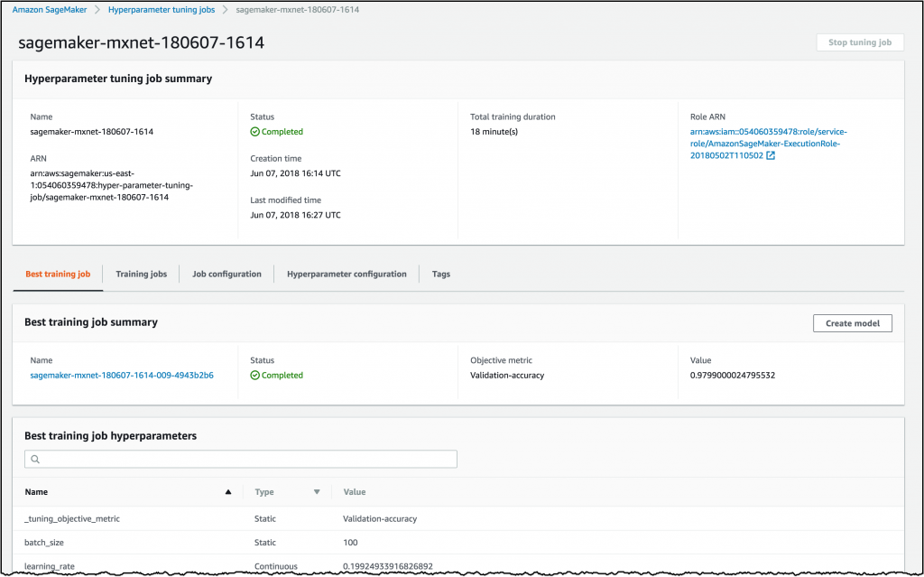924x577 pixels.
Task: Open Hyperparameter tuning jobs breadcrumb
Action: (162, 9)
